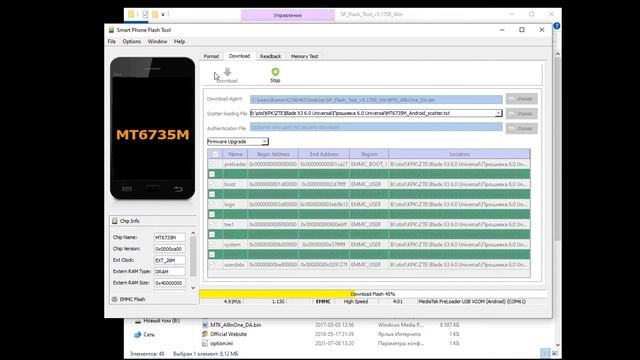The width and height of the screenshot is (640, 360).
Task: Click the green Stop icon
Action: (x=275, y=72)
